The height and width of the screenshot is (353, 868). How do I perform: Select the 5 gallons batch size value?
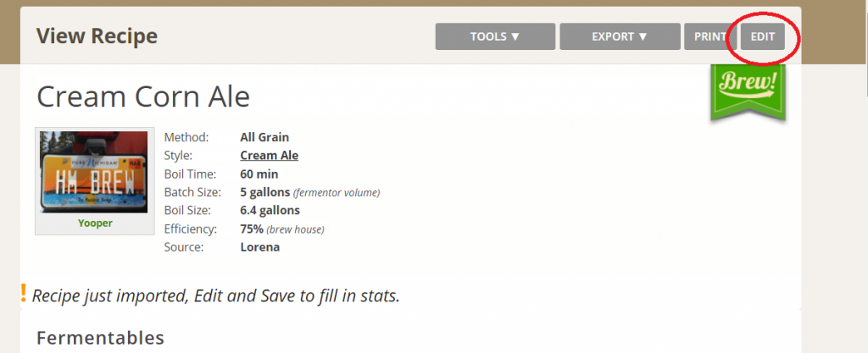(265, 192)
